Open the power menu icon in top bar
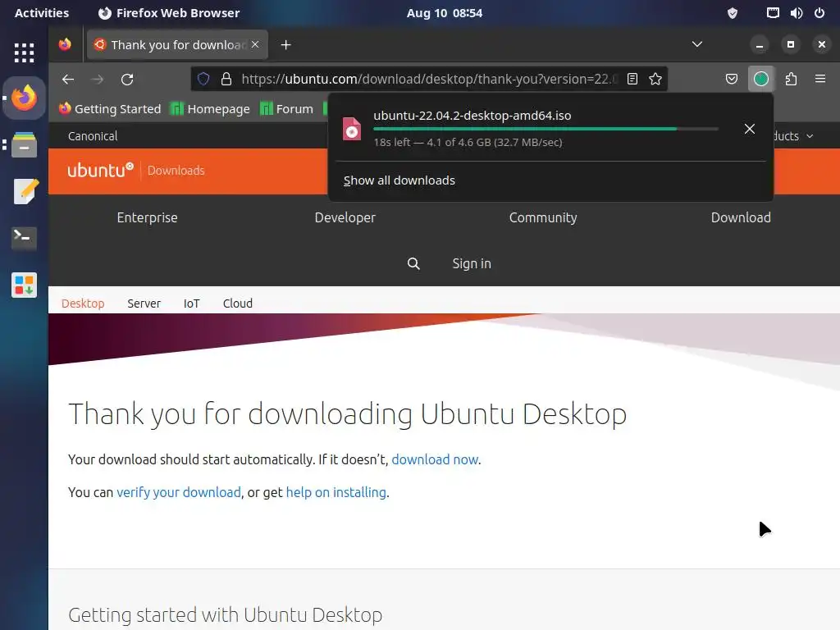The width and height of the screenshot is (840, 630). pos(819,13)
